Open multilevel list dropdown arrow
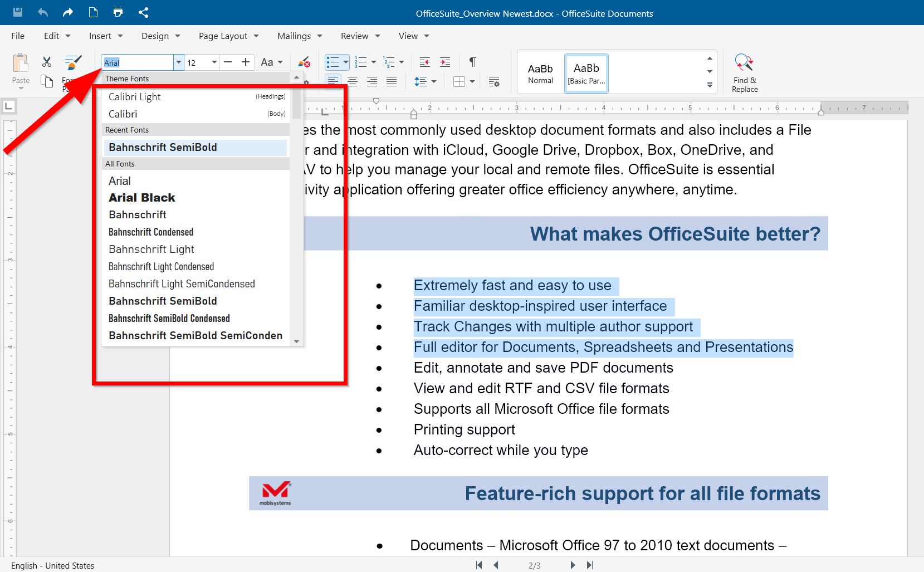This screenshot has height=572, width=924. [402, 62]
